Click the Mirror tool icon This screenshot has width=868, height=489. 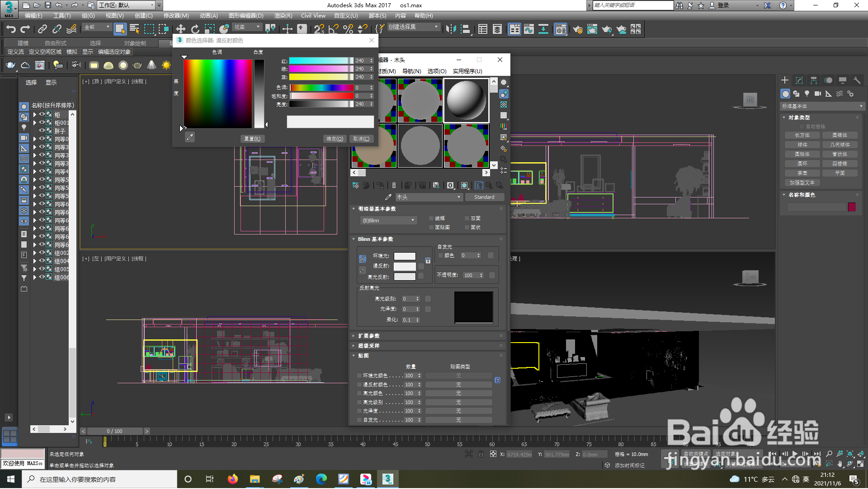[x=451, y=29]
